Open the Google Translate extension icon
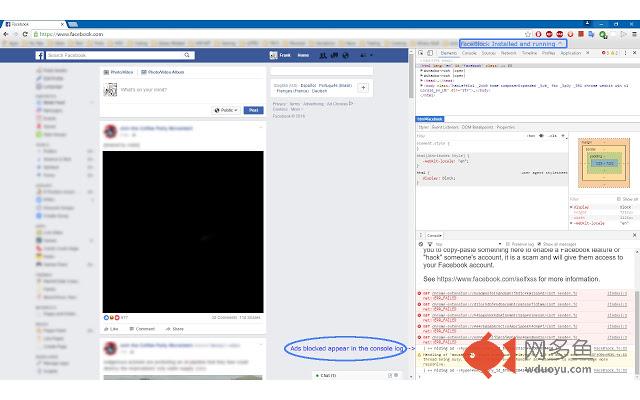Image resolution: width=640 pixels, height=400 pixels. coord(591,34)
